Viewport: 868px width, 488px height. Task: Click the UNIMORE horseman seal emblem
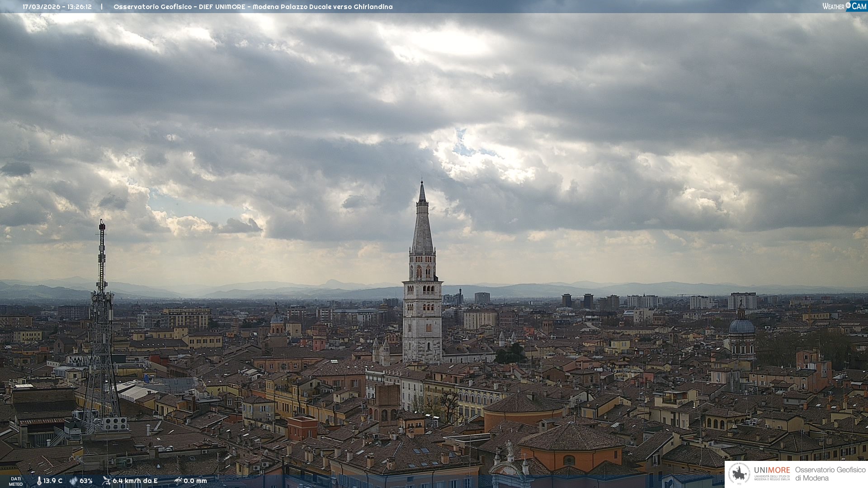(x=739, y=474)
